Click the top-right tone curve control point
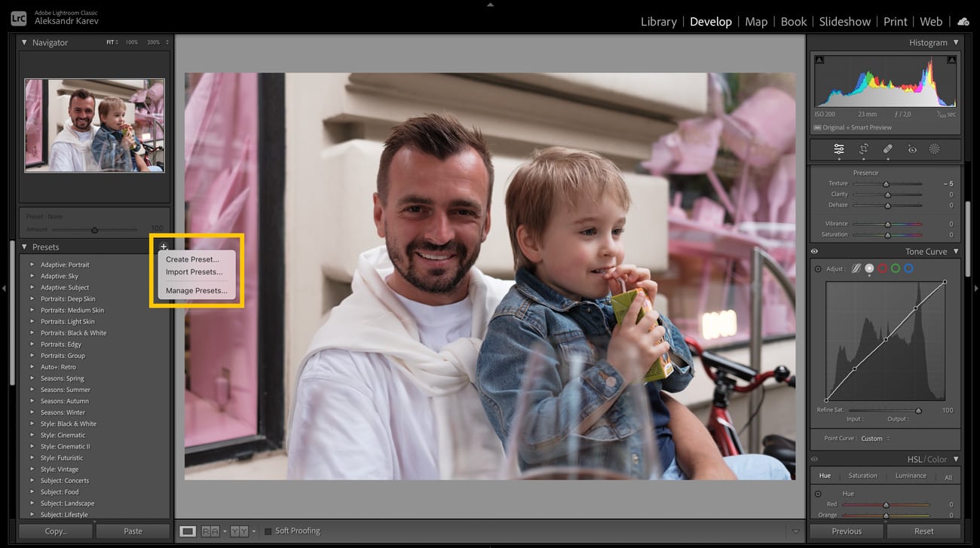The image size is (980, 548). tap(945, 283)
